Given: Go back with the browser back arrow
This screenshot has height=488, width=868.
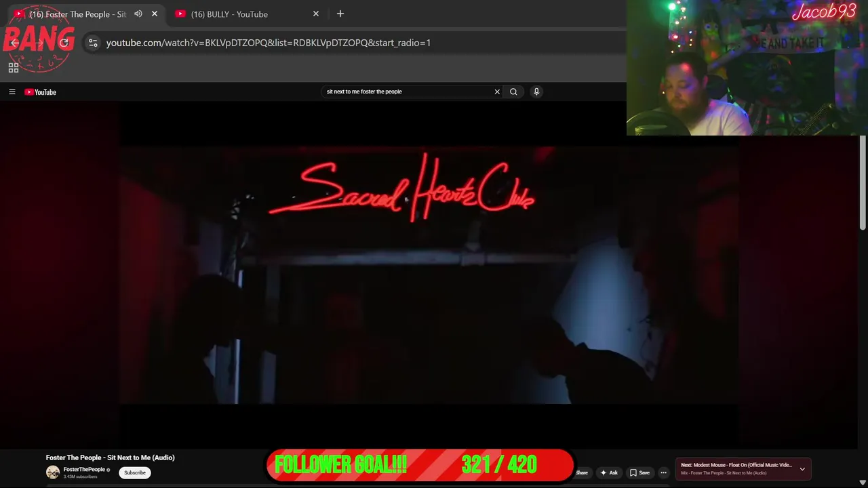Looking at the screenshot, I should (15, 43).
